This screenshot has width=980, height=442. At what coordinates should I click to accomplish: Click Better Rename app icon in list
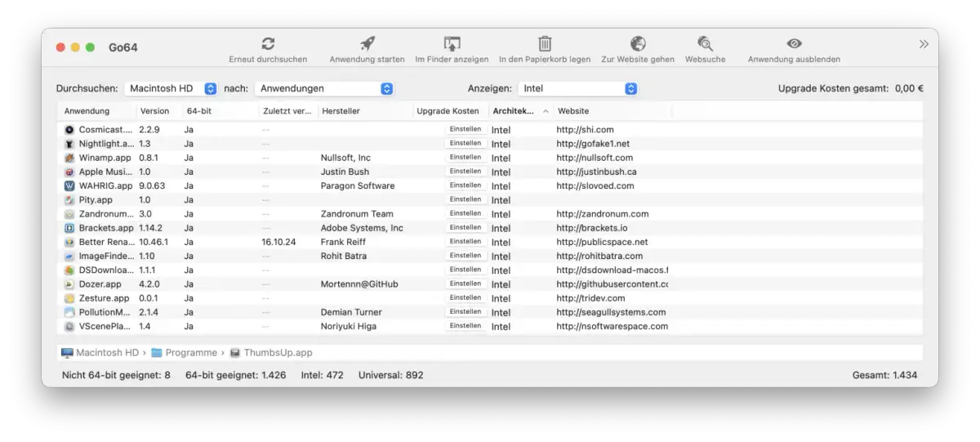click(69, 242)
